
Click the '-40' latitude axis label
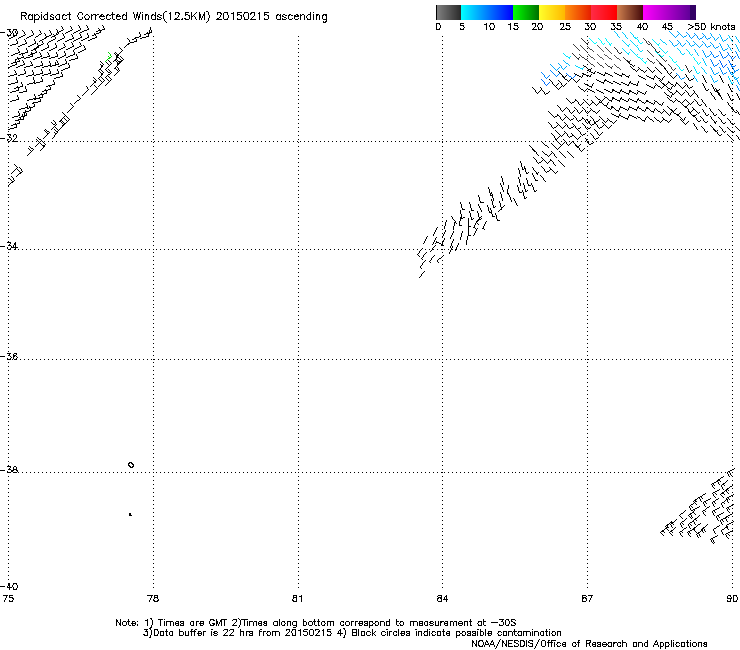click(x=9, y=587)
